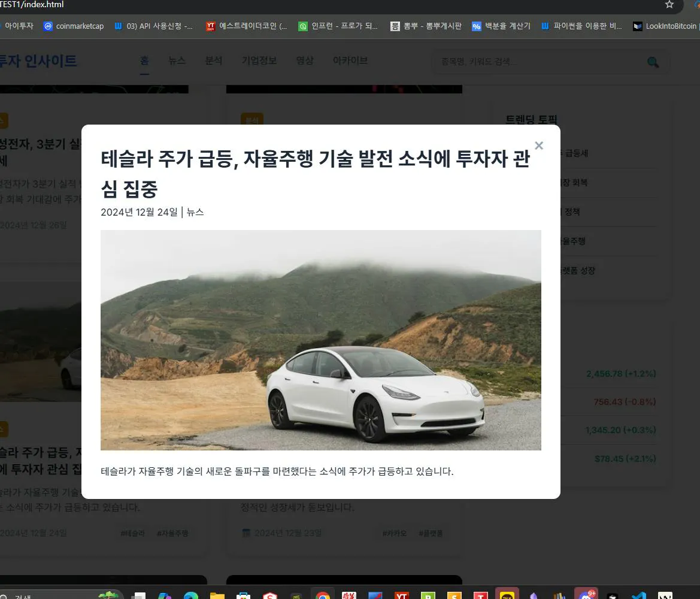Open the 백분율 계산기 bookmark
The height and width of the screenshot is (599, 700).
(x=501, y=26)
